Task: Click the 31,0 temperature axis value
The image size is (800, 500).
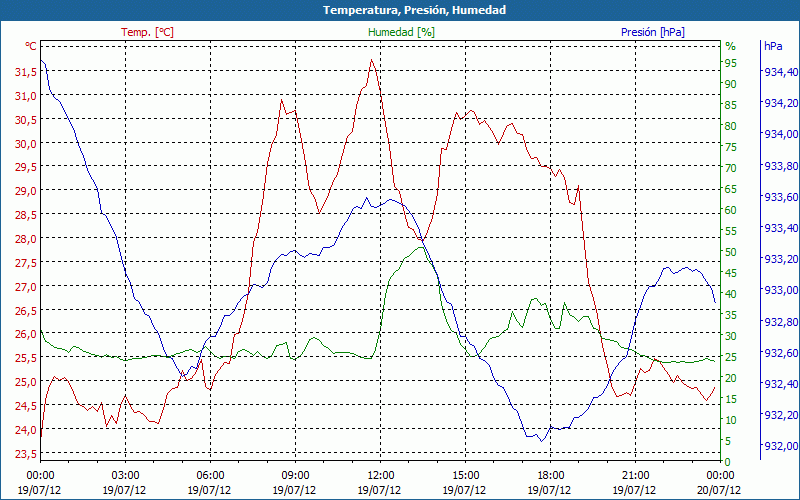Action: coord(26,95)
